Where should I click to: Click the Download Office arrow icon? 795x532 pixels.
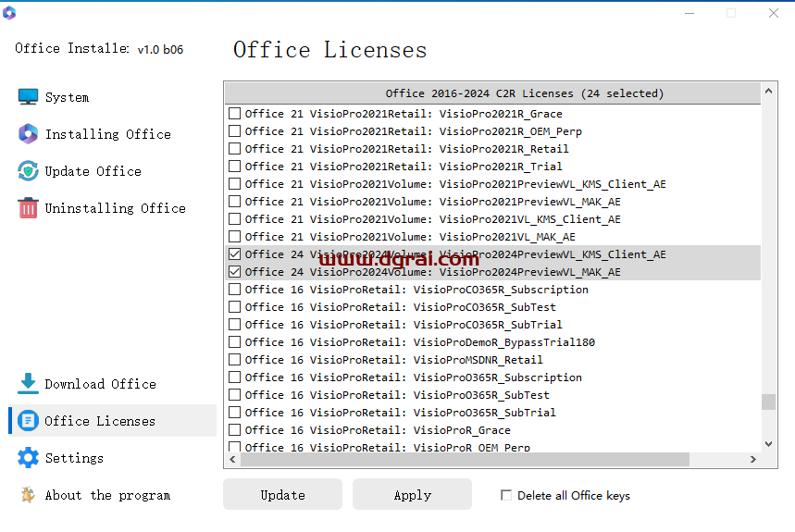(28, 384)
